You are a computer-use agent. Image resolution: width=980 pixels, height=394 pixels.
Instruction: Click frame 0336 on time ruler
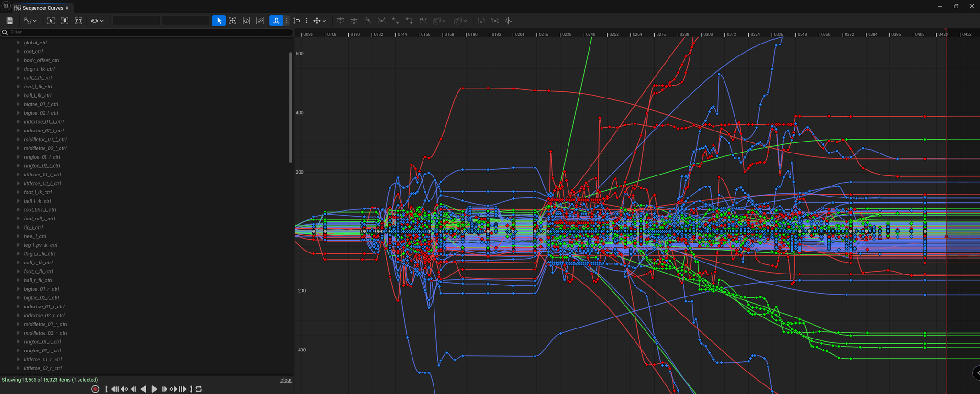(779, 34)
